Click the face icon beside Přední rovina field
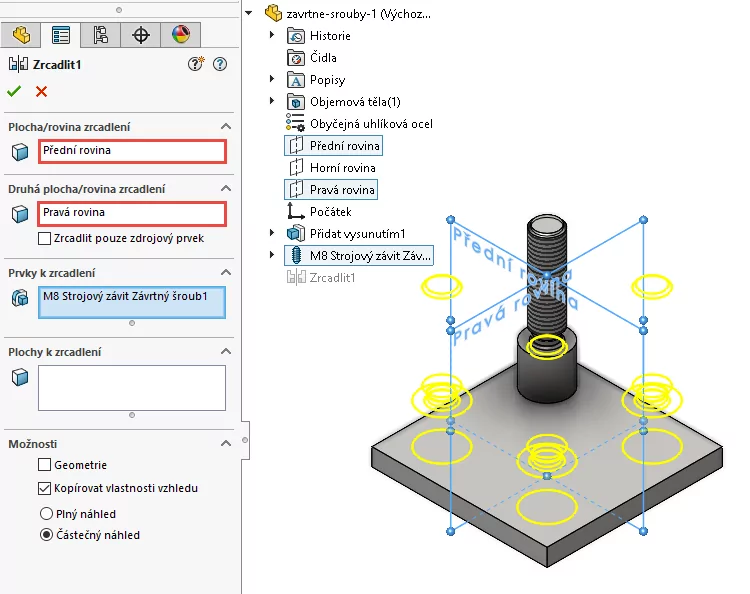This screenshot has width=750, height=594. click(20, 152)
